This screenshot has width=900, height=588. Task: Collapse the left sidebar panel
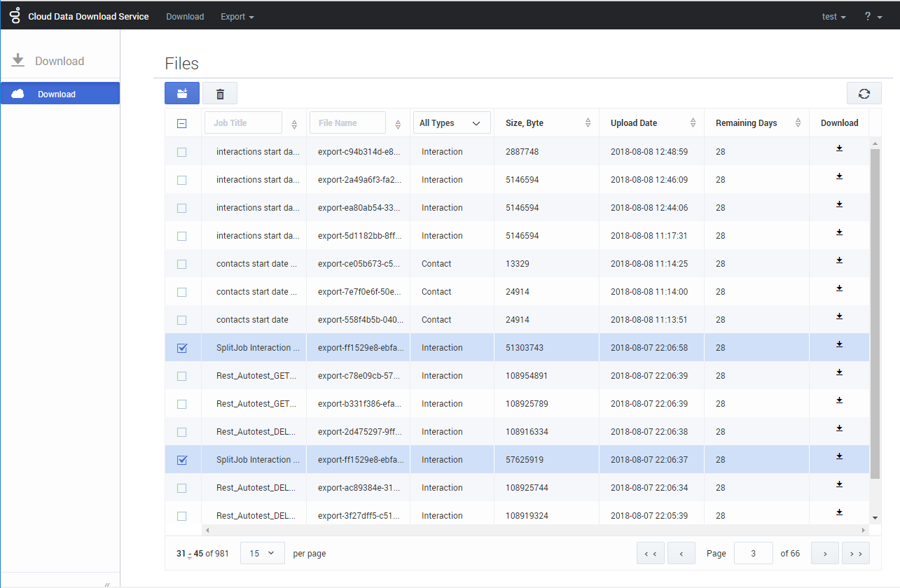(x=107, y=583)
